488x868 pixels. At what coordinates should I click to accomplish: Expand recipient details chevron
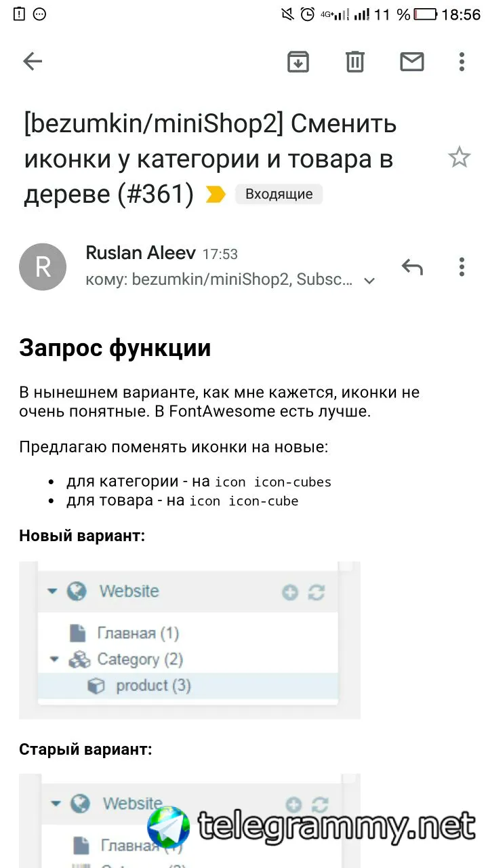pyautogui.click(x=369, y=280)
